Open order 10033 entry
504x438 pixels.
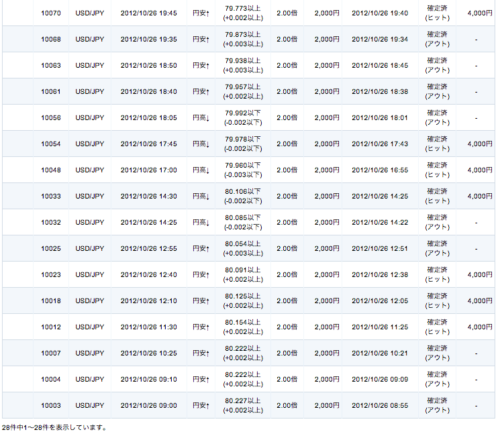(50, 197)
